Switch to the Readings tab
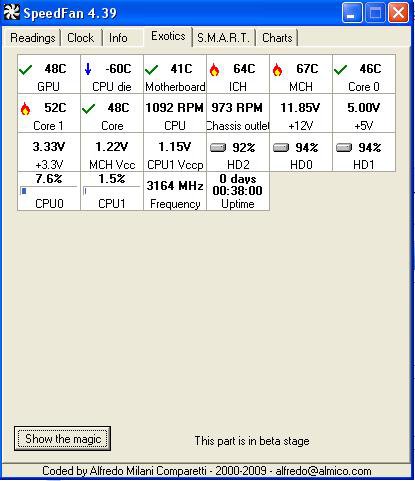 33,38
